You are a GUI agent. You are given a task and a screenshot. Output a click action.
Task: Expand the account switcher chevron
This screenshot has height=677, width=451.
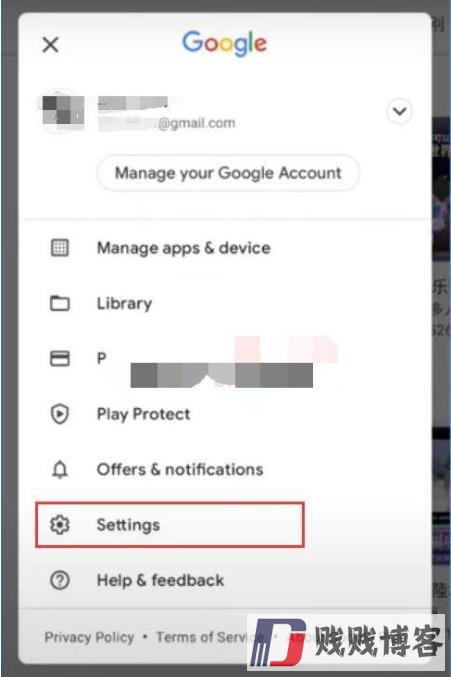[x=399, y=111]
